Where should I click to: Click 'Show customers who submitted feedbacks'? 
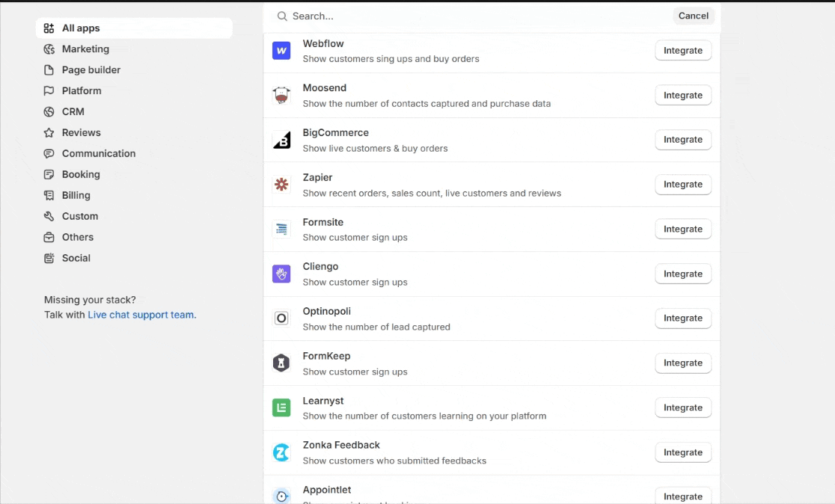coord(394,461)
